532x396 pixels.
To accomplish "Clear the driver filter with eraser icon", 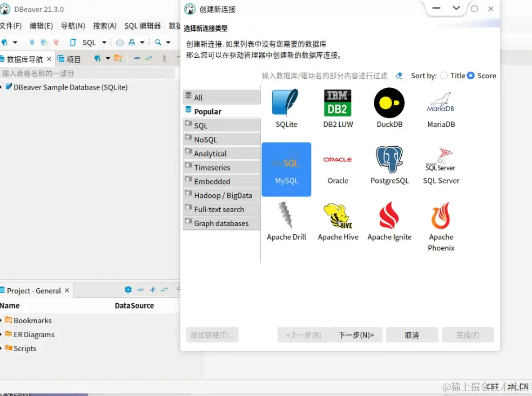I will 399,76.
